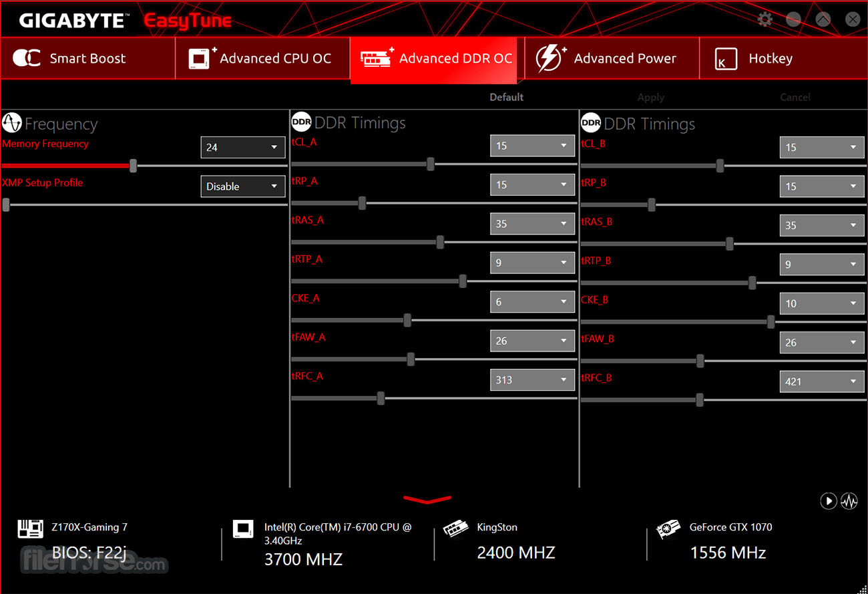Click the Apply button
The width and height of the screenshot is (868, 594).
650,98
